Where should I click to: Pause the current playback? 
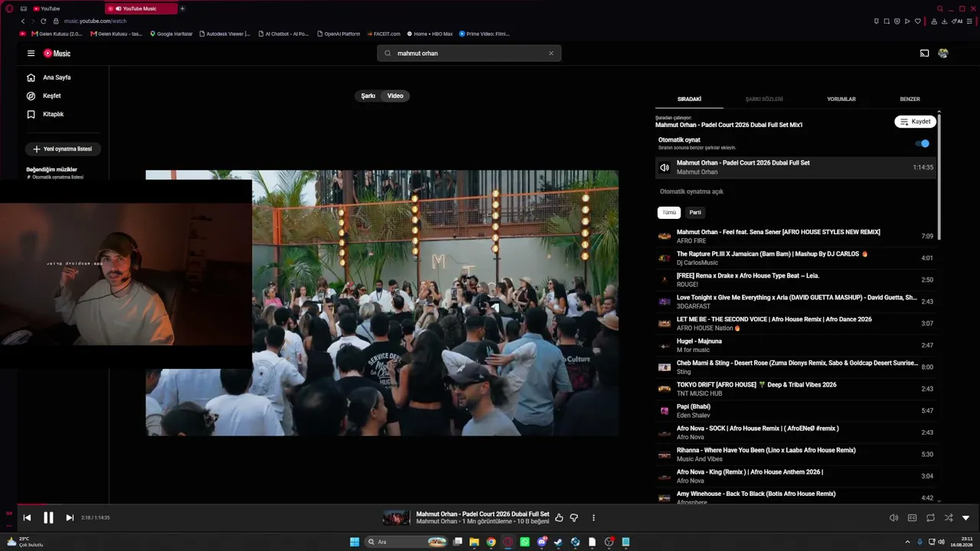coord(48,518)
